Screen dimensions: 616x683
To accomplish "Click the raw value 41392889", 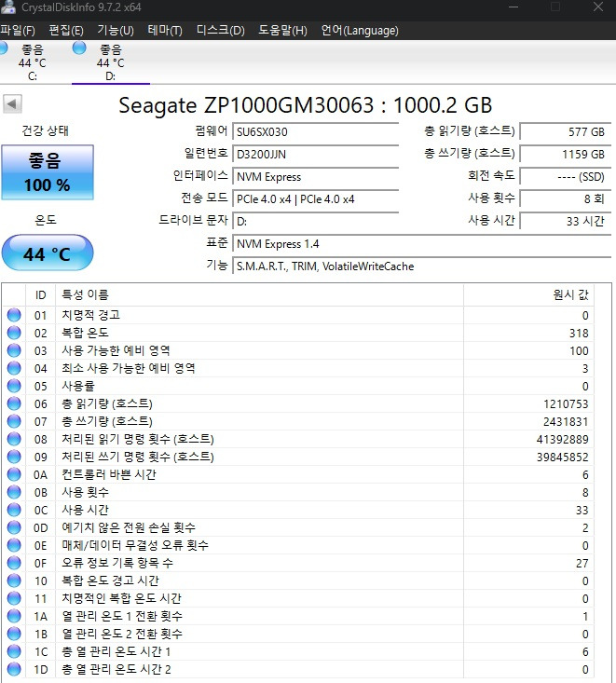I will pos(562,440).
